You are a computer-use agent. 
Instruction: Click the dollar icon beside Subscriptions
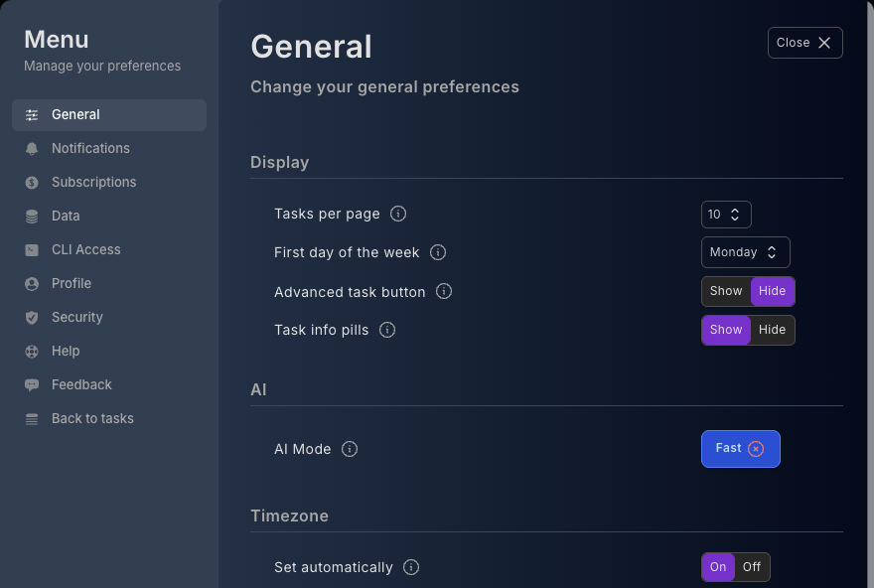32,183
